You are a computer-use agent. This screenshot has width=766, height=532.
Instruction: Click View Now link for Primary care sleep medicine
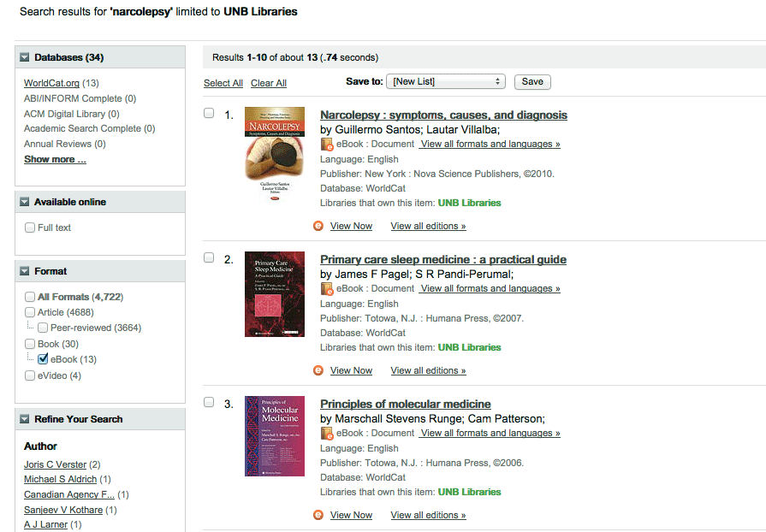click(351, 370)
